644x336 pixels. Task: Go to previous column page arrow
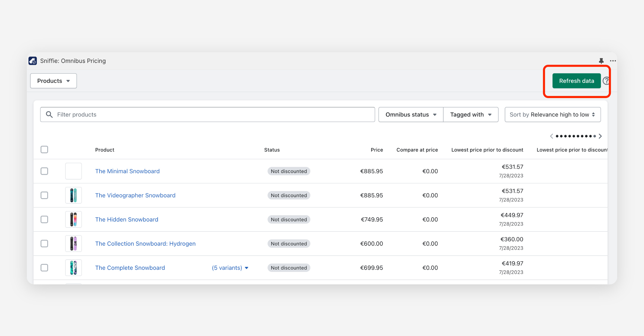pyautogui.click(x=551, y=136)
